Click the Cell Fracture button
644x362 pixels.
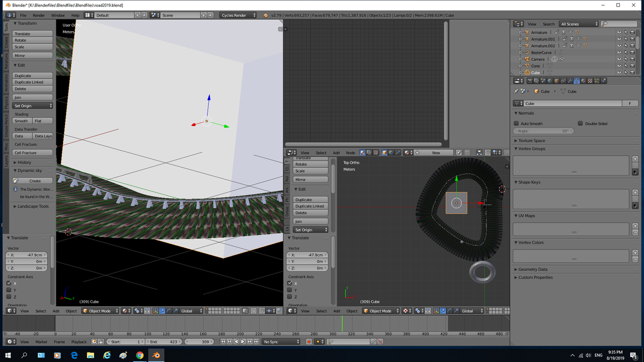[x=33, y=152]
